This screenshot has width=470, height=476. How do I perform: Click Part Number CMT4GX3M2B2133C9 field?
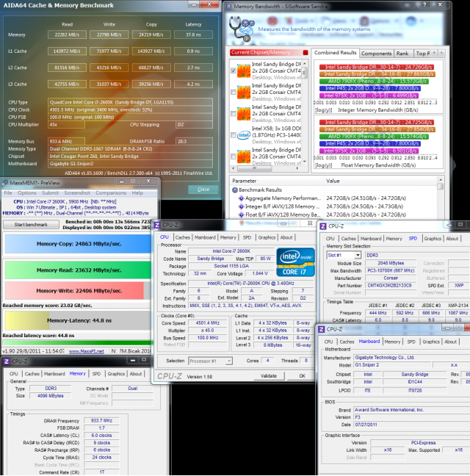tap(391, 285)
